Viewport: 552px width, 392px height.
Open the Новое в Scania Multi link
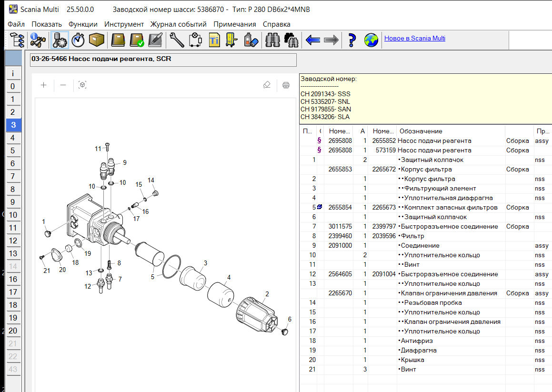tap(415, 38)
